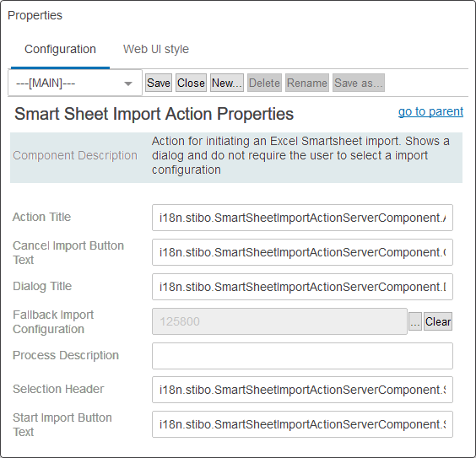Open the ---[MAIN]--- dropdown arrow

pos(128,84)
